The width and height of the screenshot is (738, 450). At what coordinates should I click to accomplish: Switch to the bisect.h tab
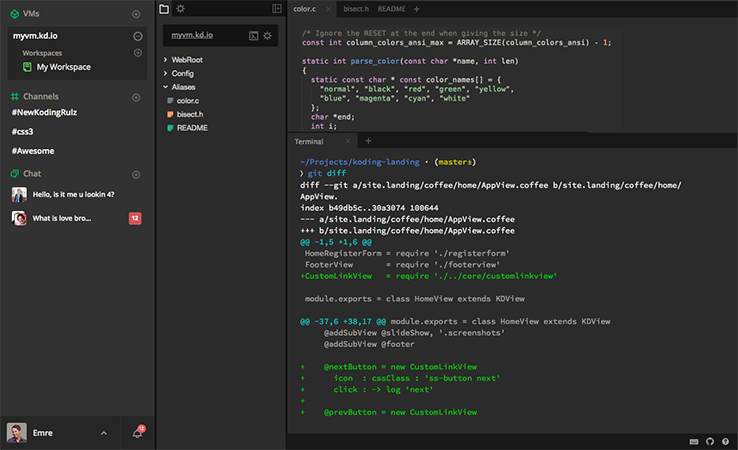354,8
